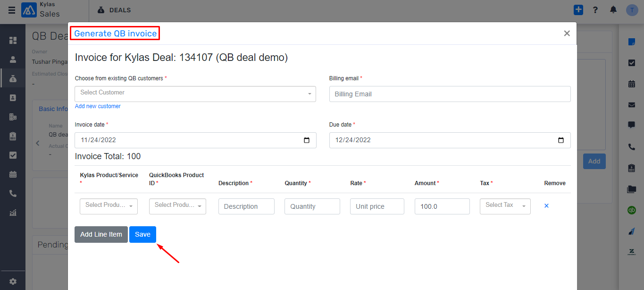The image size is (644, 290).
Task: Open the notifications bell
Action: click(613, 10)
